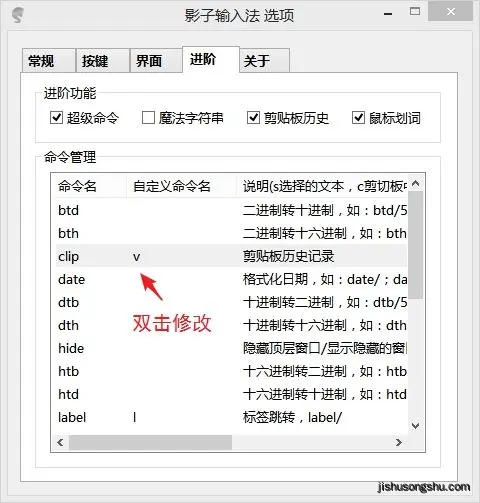
Task: Select the bth command row
Action: 231,234
